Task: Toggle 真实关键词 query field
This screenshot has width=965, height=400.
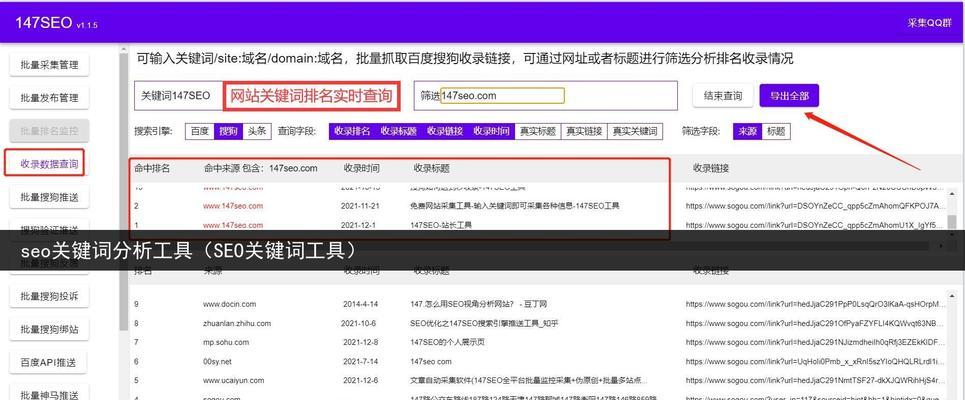Action: [x=635, y=131]
